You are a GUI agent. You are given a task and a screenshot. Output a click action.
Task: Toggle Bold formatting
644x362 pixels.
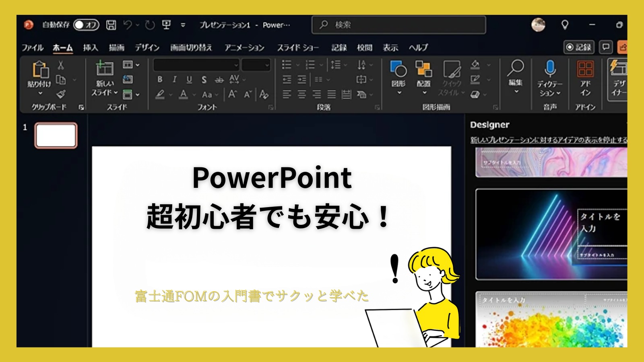click(x=160, y=80)
